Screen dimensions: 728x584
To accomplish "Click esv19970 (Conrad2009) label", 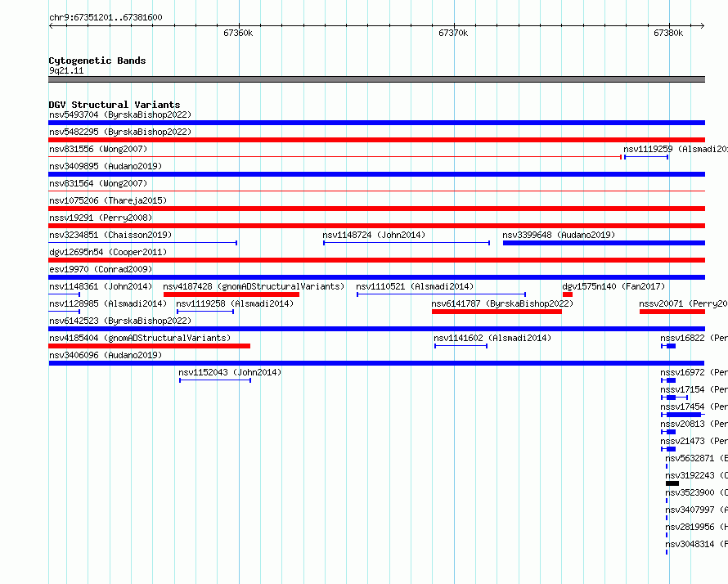I will pos(101,269).
